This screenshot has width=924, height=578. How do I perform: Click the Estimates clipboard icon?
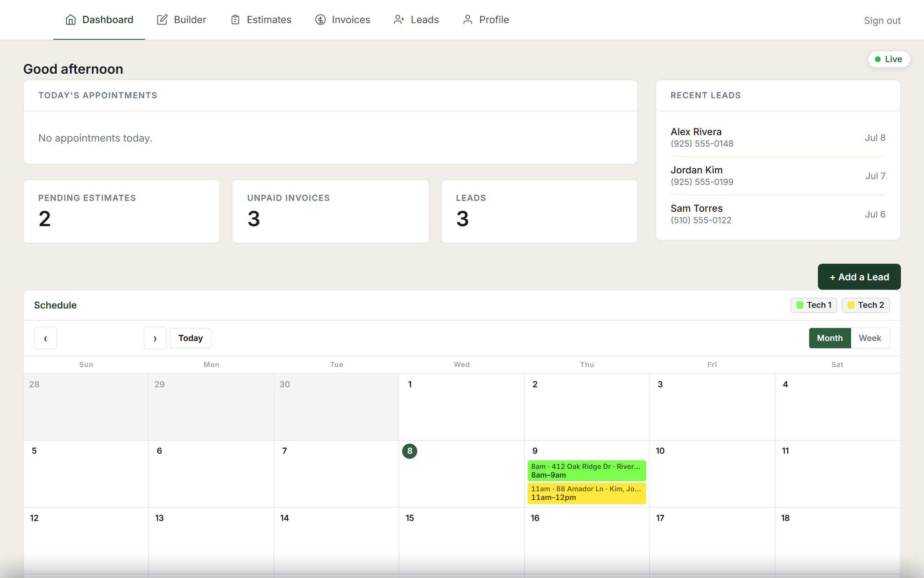click(x=235, y=20)
